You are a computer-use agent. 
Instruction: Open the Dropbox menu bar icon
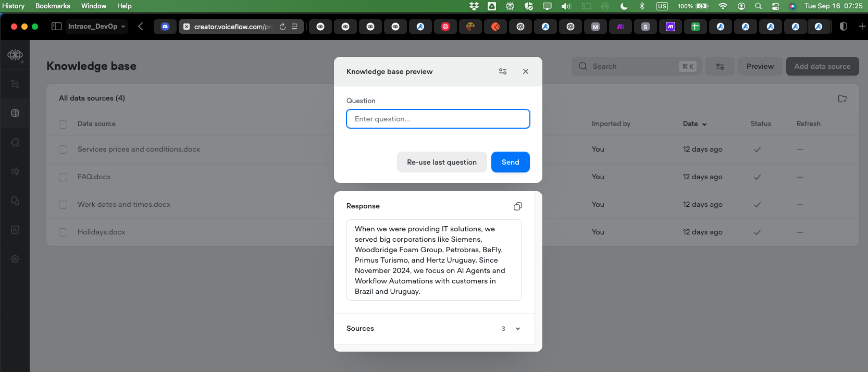coord(474,6)
